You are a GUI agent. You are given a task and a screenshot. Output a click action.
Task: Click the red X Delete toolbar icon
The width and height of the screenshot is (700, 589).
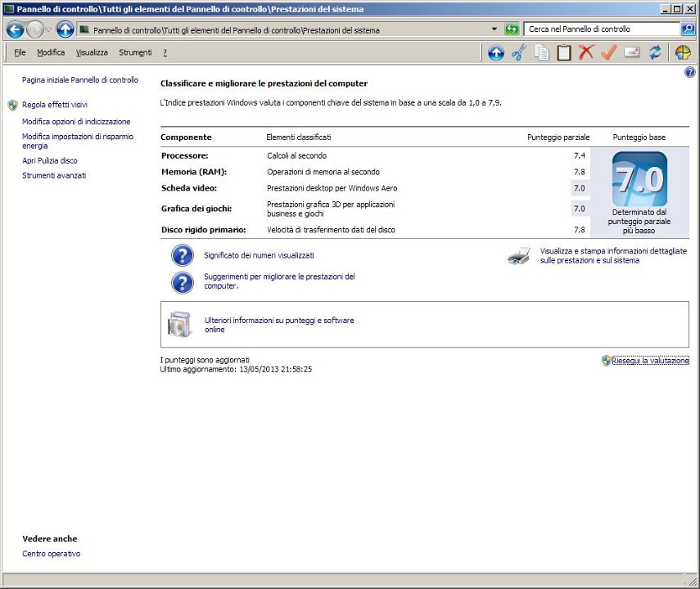pyautogui.click(x=586, y=52)
